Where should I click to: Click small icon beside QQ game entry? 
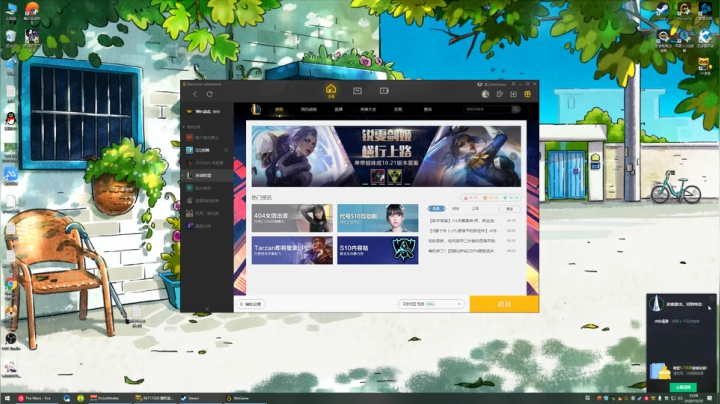tap(226, 150)
